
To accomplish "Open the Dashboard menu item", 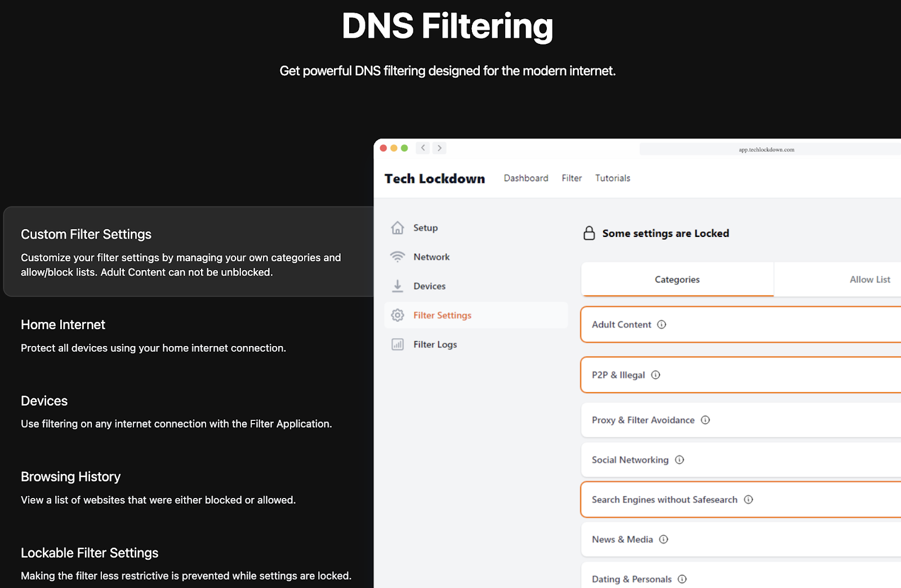I will (525, 178).
